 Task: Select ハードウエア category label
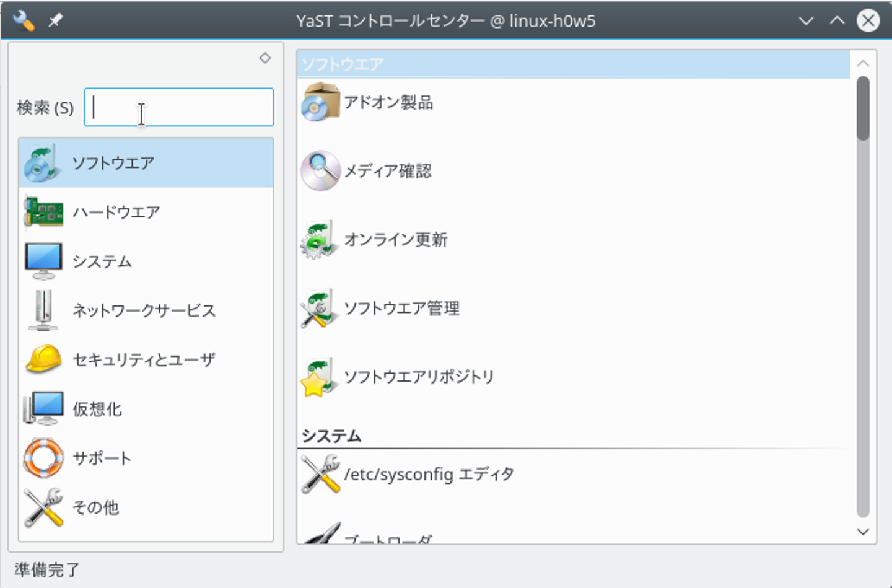pyautogui.click(x=116, y=212)
